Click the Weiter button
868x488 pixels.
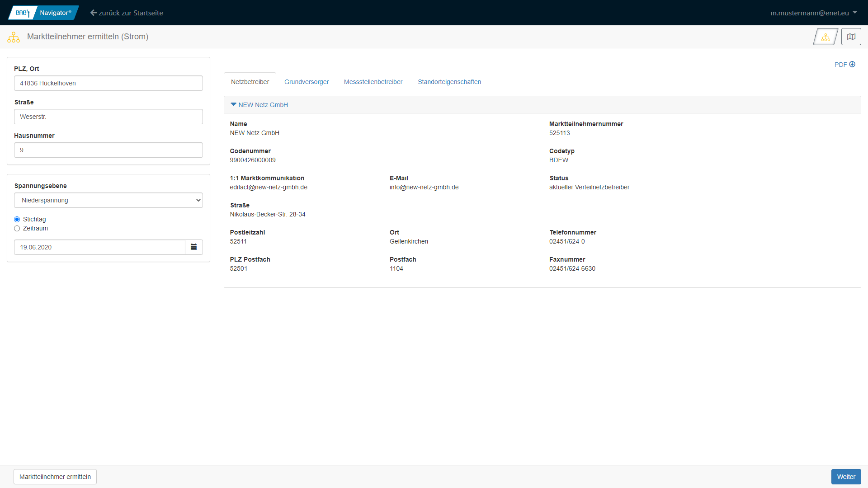pos(845,477)
